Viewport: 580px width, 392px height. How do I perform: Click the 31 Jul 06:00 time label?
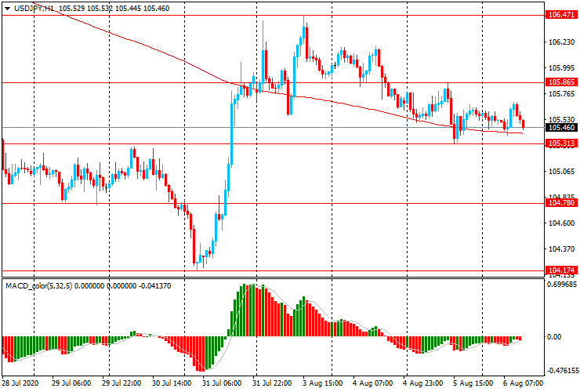point(222,383)
